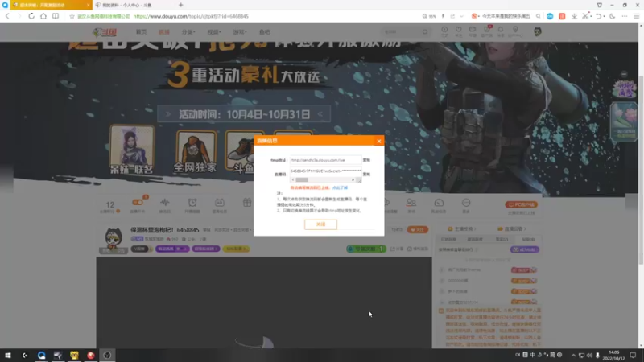This screenshot has height=362, width=644.
Task: Open the Douyu home nav item
Action: click(142, 32)
